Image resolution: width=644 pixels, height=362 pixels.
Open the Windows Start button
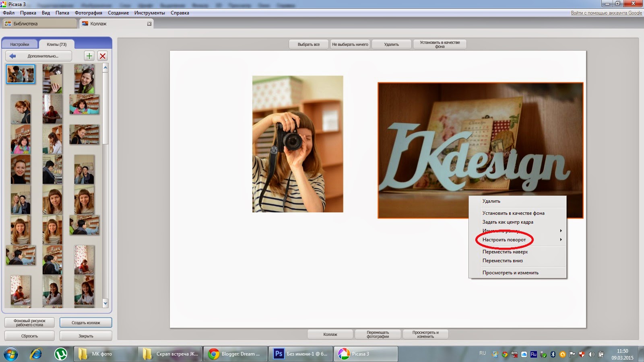click(11, 354)
